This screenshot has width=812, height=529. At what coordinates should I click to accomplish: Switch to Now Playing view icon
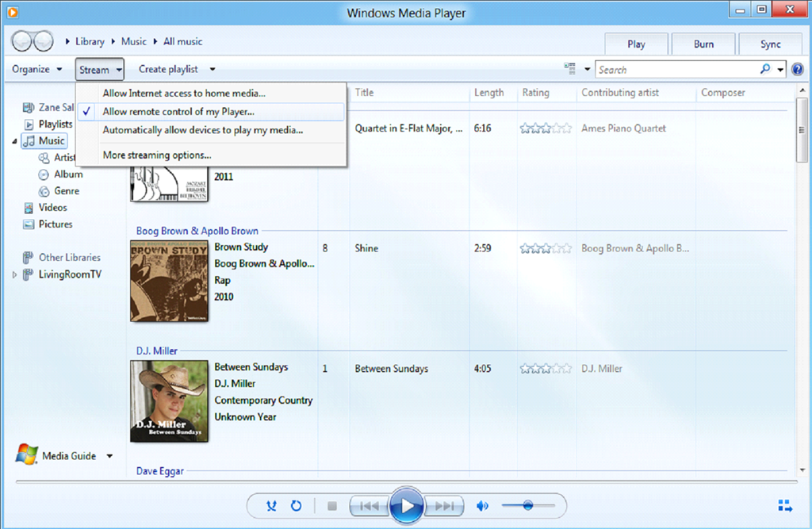[x=785, y=506]
